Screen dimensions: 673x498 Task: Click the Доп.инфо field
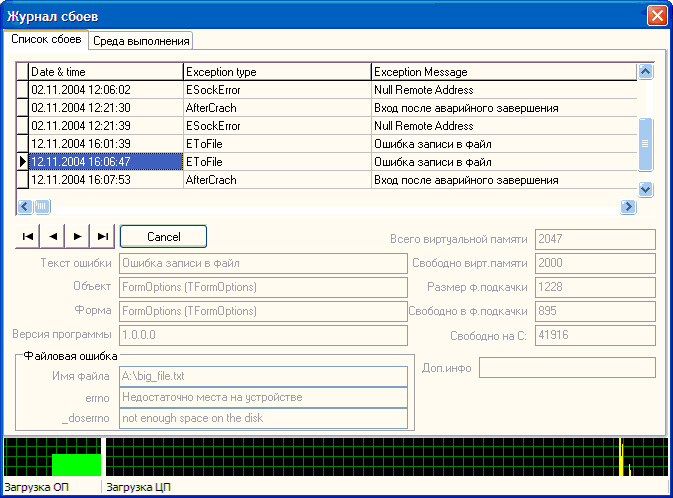pyautogui.click(x=567, y=367)
